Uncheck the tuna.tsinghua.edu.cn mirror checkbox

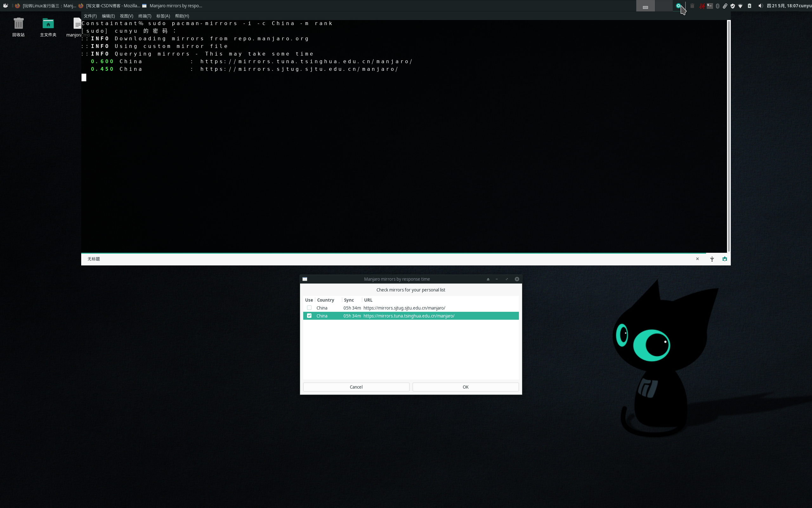(309, 316)
